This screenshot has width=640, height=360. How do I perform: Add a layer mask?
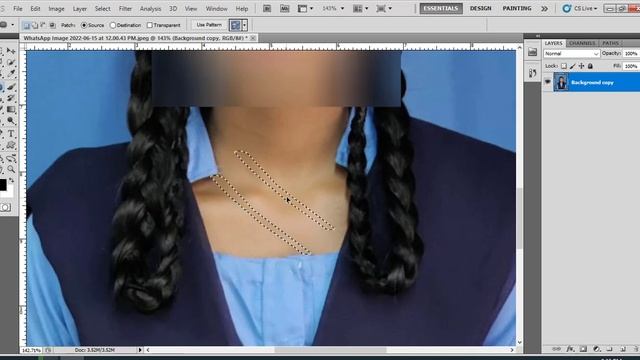pyautogui.click(x=583, y=349)
